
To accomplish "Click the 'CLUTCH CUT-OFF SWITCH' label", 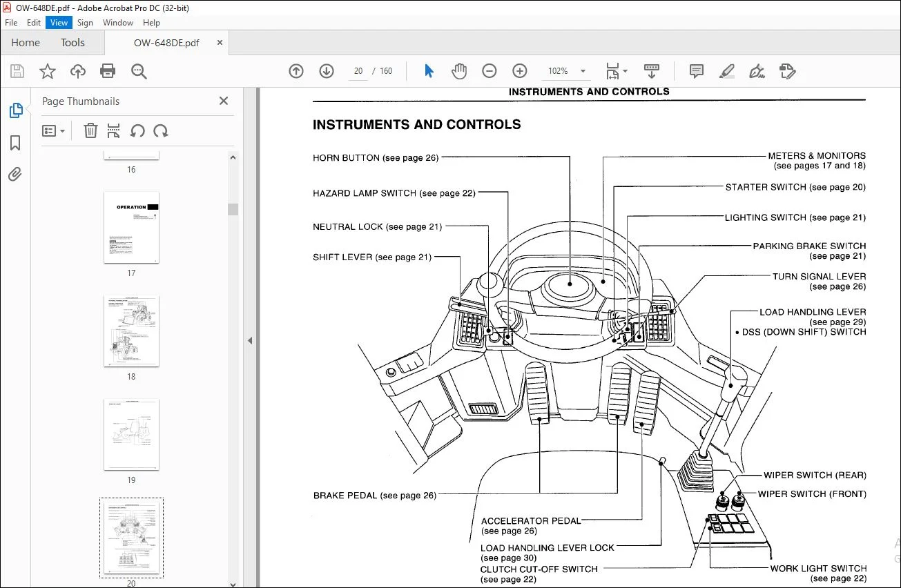I will [539, 569].
